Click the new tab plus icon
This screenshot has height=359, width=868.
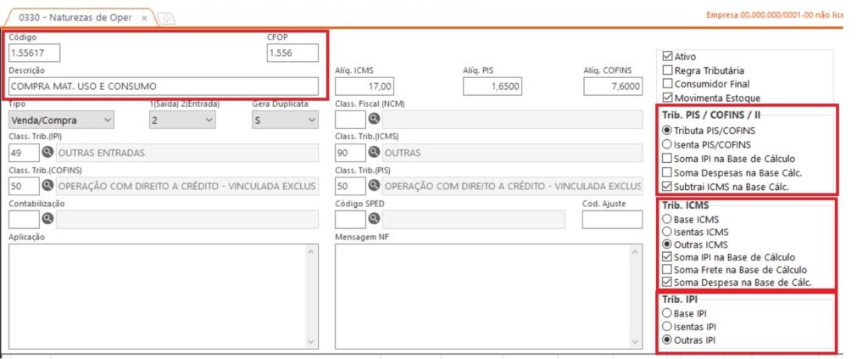(166, 19)
